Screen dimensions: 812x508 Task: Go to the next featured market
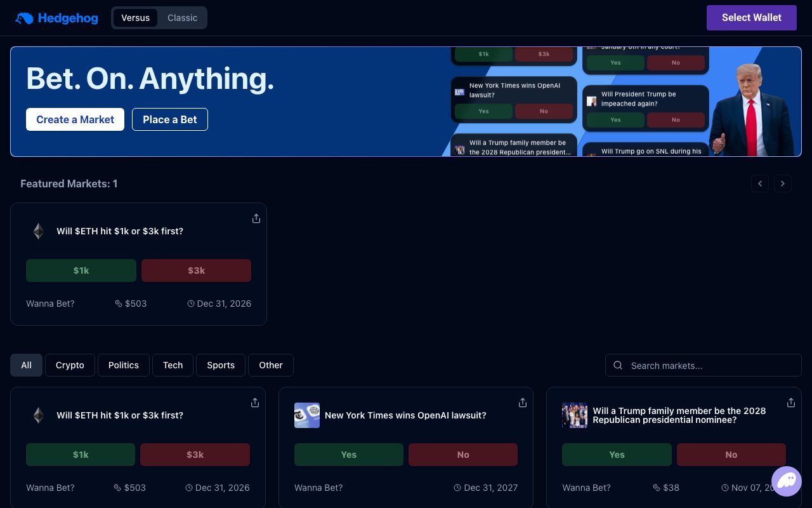coord(783,184)
